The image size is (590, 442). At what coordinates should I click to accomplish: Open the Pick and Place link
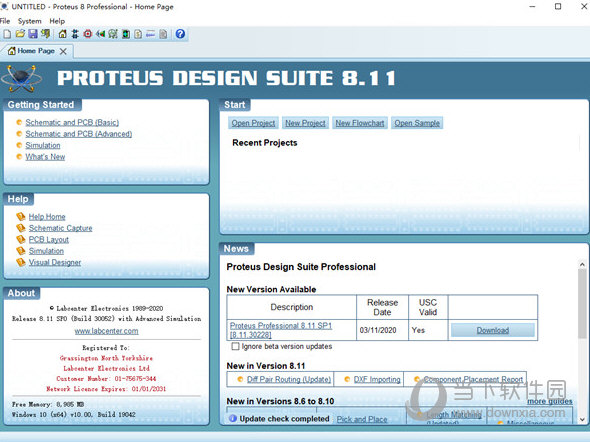click(362, 419)
